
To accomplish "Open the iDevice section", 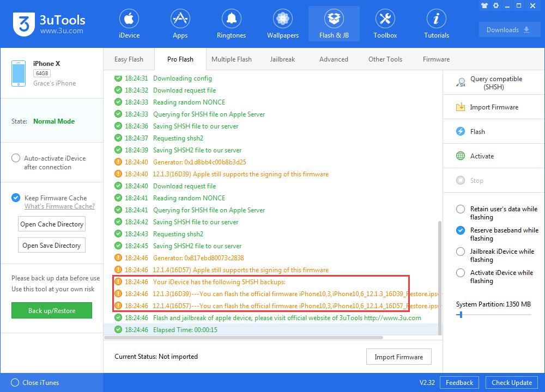I will (129, 23).
